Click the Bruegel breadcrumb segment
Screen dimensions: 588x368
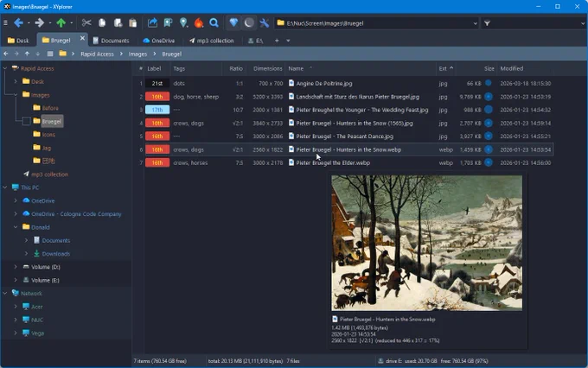point(172,54)
